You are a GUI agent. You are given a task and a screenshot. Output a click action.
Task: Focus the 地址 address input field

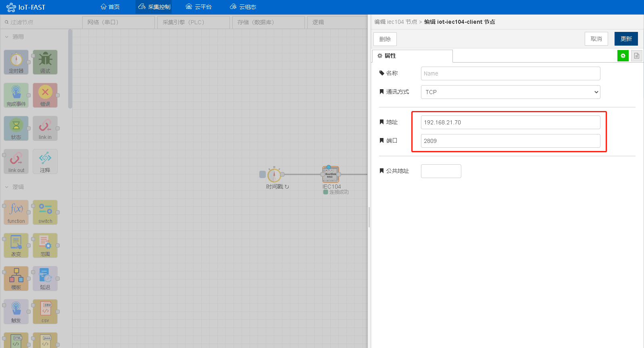click(511, 122)
